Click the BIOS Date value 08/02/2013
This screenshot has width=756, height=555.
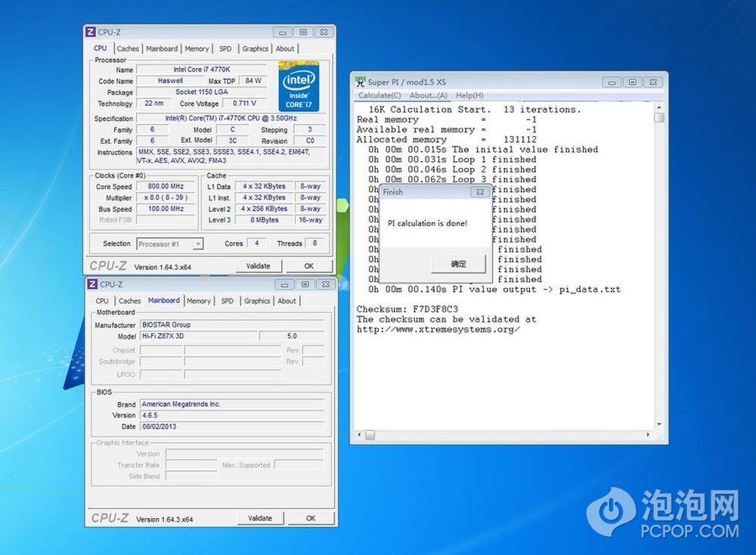232,426
